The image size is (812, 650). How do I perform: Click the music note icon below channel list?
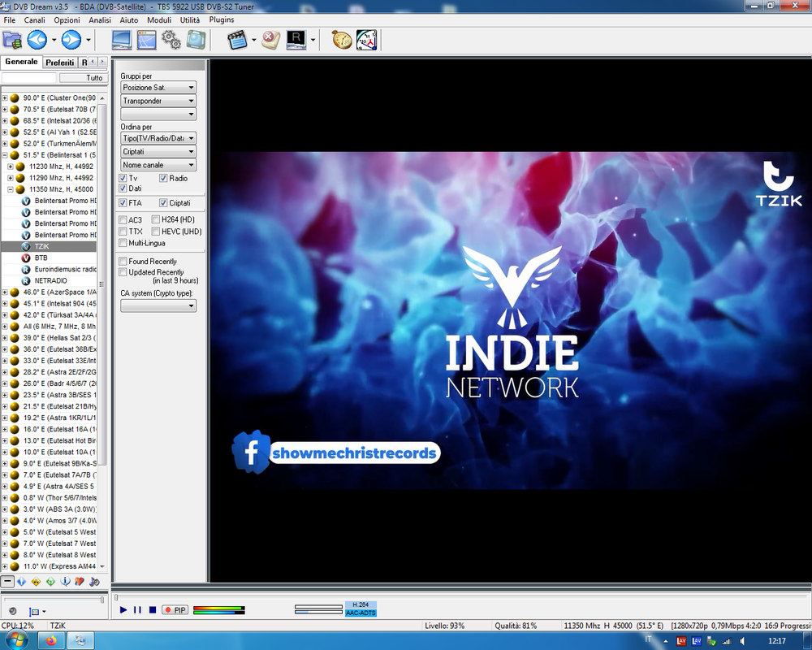coord(94,582)
